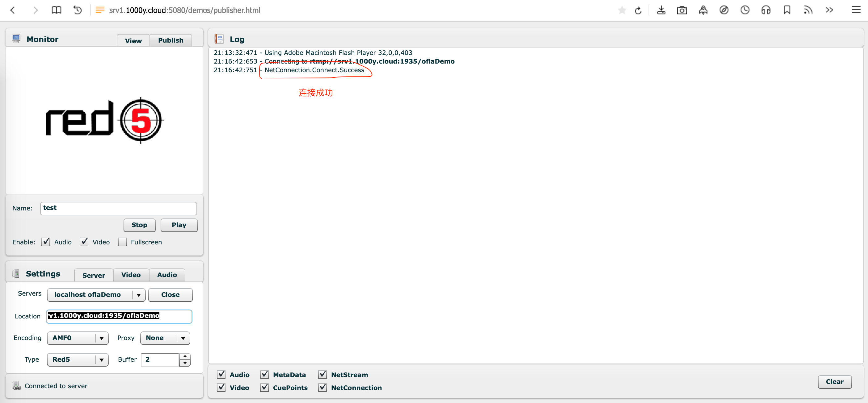Go forward with the browser forward arrow
The width and height of the screenshot is (868, 403).
(x=36, y=10)
